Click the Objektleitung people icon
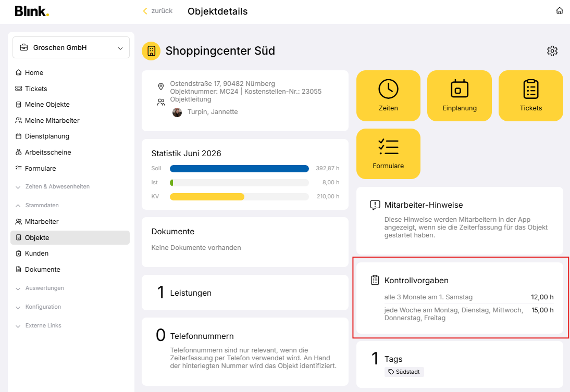 (x=160, y=103)
